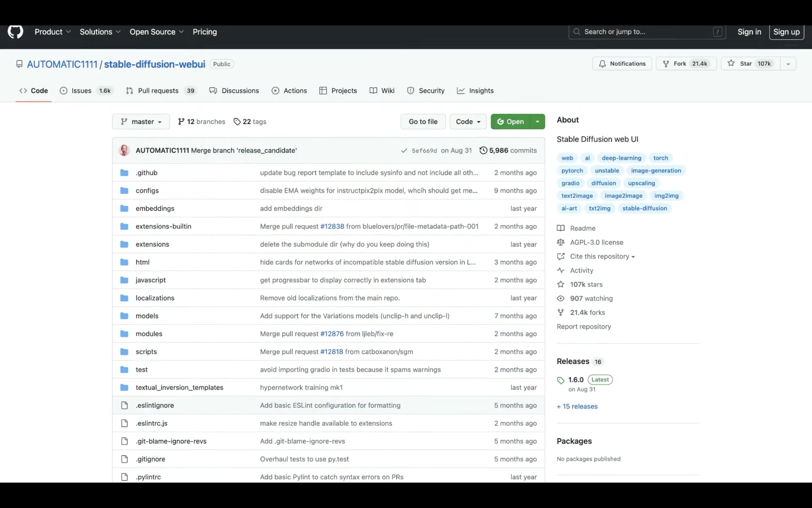Click the bell icon in Notifications
The image size is (812, 508).
[602, 63]
